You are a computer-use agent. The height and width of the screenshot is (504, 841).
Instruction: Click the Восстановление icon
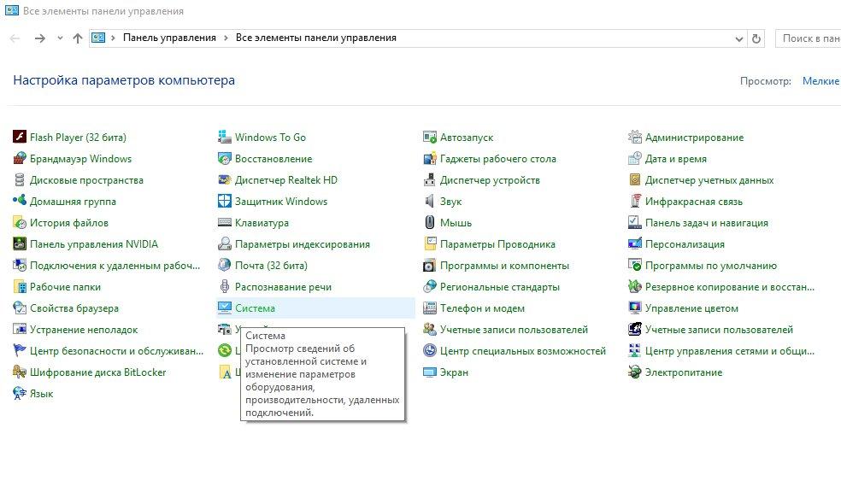pos(224,158)
